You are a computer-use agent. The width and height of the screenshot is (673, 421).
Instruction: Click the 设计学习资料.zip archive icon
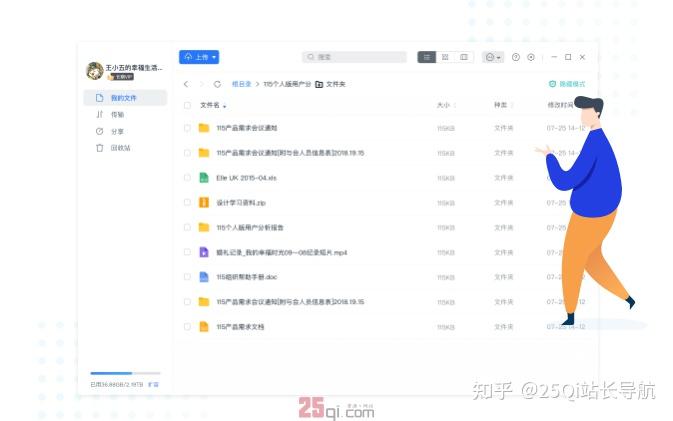point(203,203)
